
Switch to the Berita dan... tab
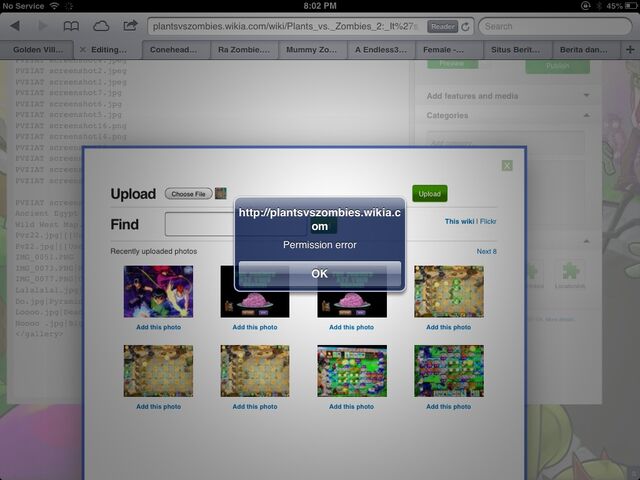point(584,49)
